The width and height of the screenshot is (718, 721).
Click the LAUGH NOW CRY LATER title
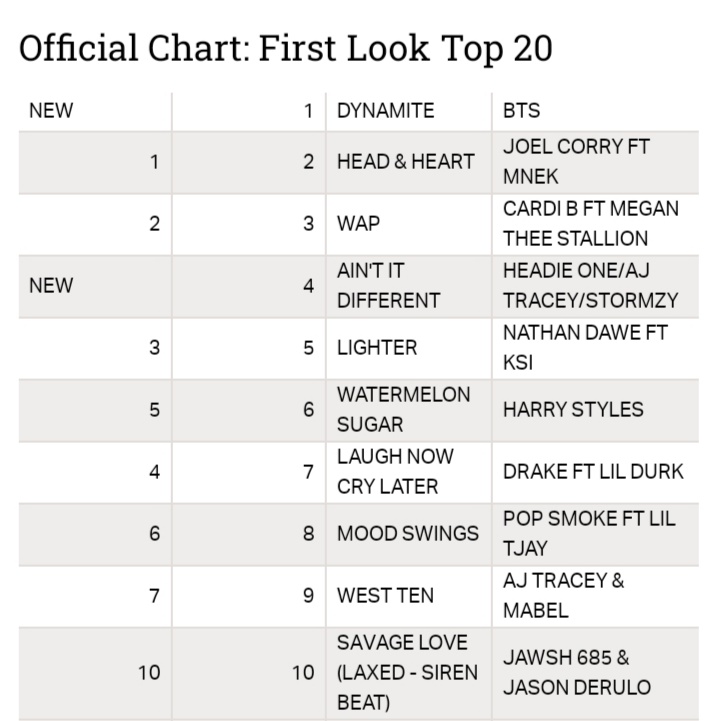[394, 471]
